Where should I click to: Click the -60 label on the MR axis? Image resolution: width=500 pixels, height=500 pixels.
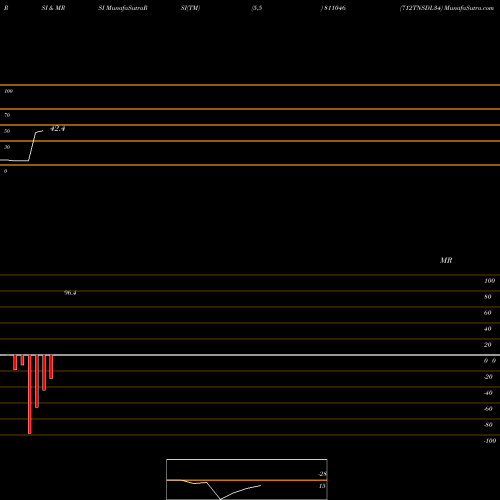coord(488,409)
